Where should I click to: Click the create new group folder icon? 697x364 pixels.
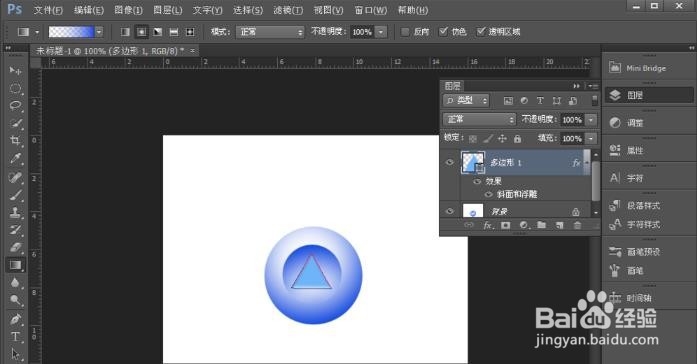[x=541, y=225]
